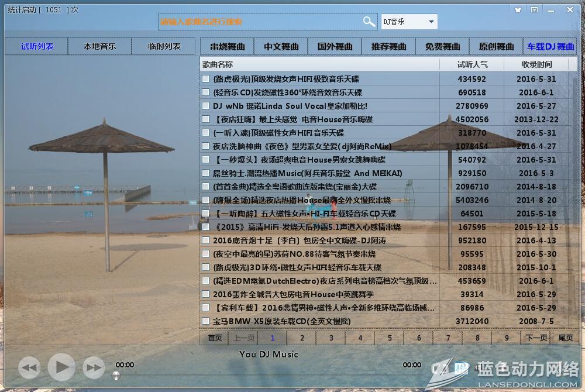Click the playback progress slider handle

point(116,375)
